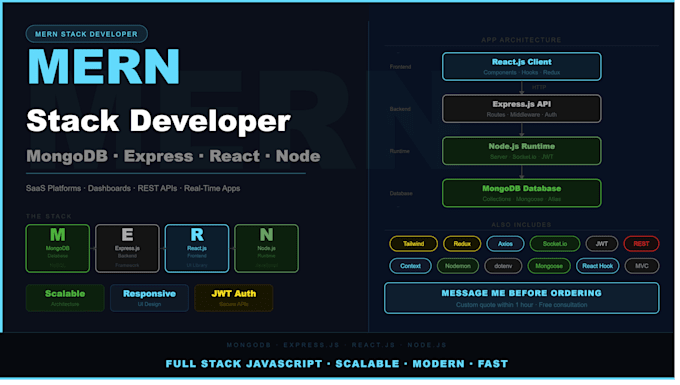Click the Axios tag
The width and height of the screenshot is (680, 385).
(x=505, y=244)
